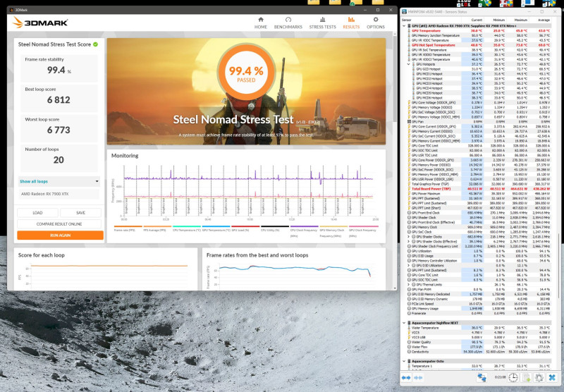Switch to the Results section
This screenshot has width=564, height=392.
[x=351, y=23]
